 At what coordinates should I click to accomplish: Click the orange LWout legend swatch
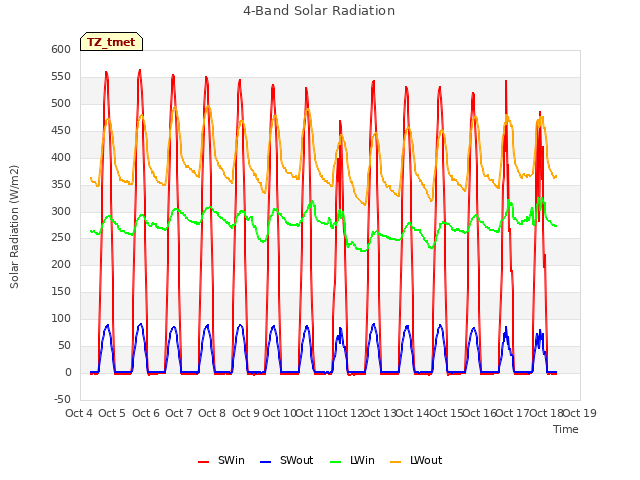point(396,462)
